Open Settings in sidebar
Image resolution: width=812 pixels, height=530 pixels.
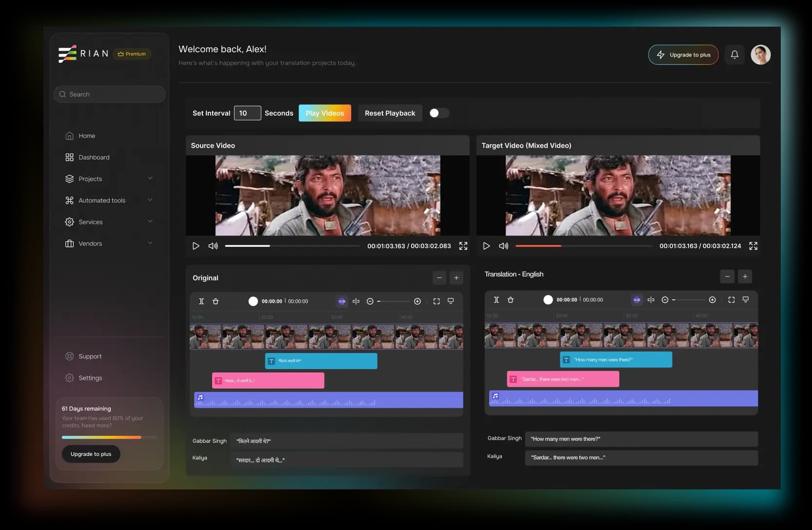click(84, 378)
